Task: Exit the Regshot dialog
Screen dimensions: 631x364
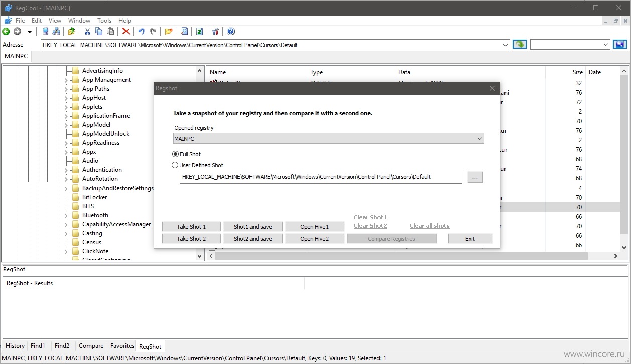Action: pos(470,239)
